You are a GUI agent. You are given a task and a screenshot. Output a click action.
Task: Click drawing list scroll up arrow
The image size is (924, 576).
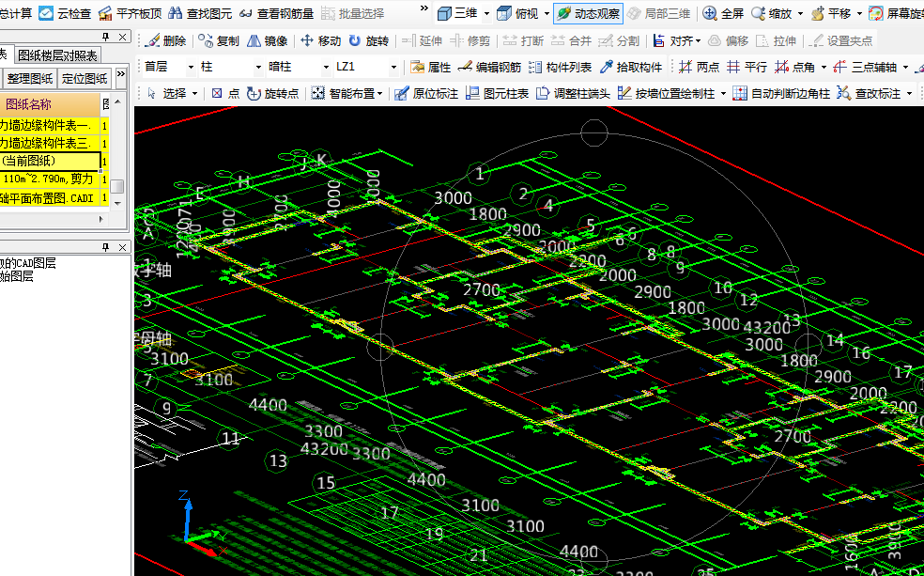tap(117, 102)
